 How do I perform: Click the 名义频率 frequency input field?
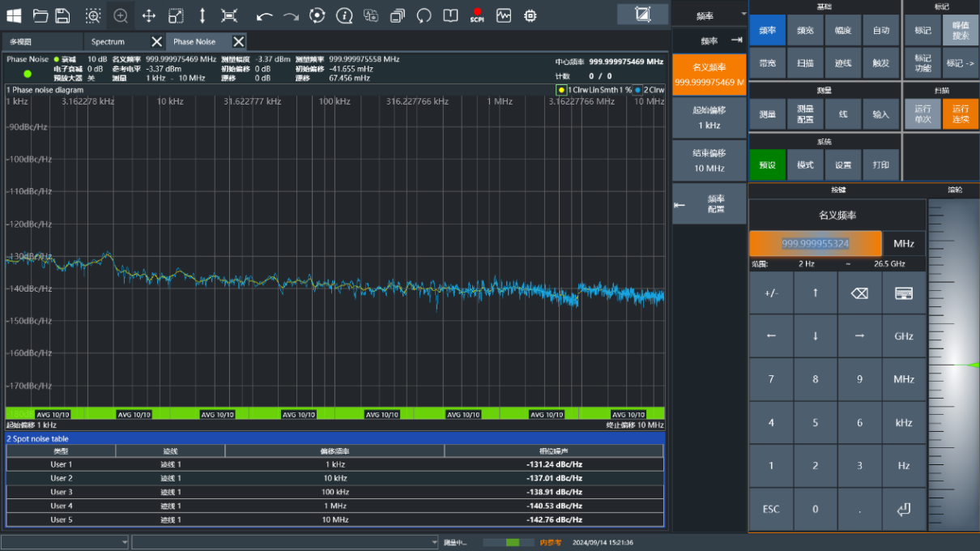pos(815,244)
